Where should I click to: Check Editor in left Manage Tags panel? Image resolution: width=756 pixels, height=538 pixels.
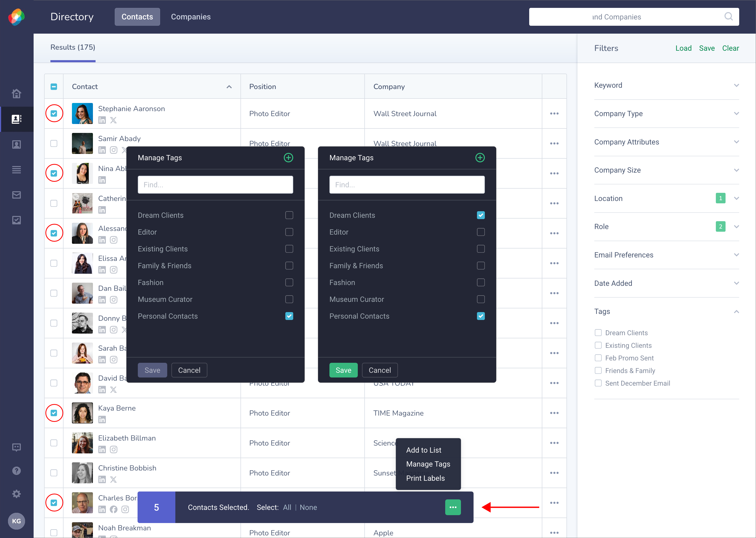289,232
